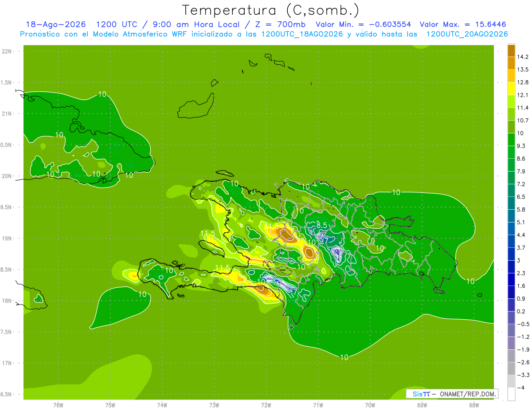Select the "Valor Max. = 15.6446" value

coord(463,25)
